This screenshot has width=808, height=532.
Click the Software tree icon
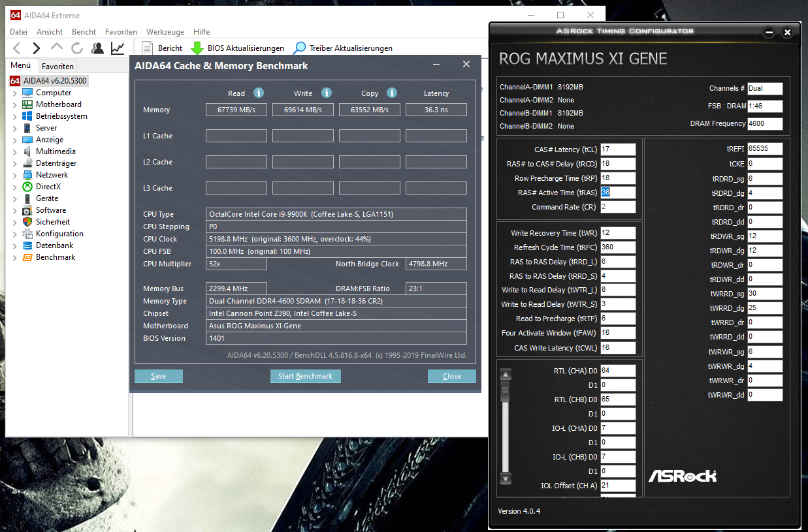pyautogui.click(x=27, y=210)
